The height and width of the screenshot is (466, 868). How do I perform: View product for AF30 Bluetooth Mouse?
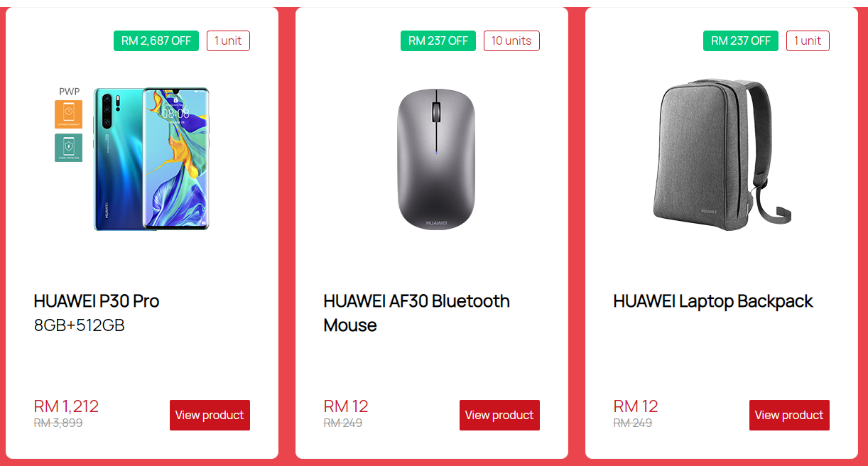click(499, 415)
